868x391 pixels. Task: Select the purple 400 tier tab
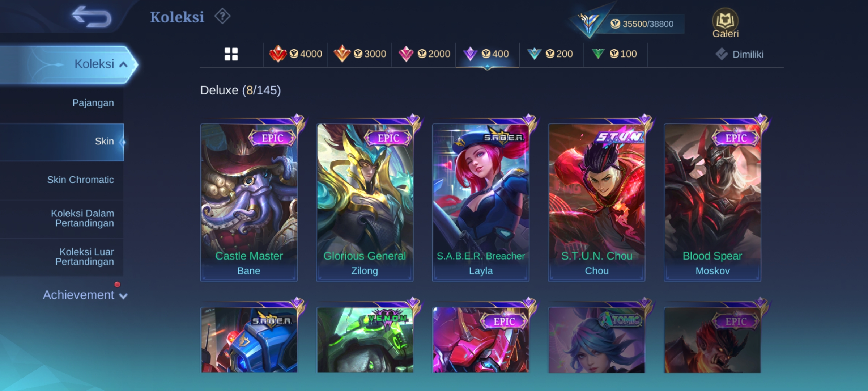point(488,54)
